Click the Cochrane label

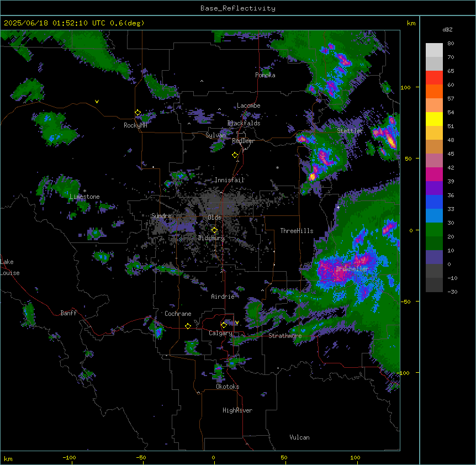point(178,314)
